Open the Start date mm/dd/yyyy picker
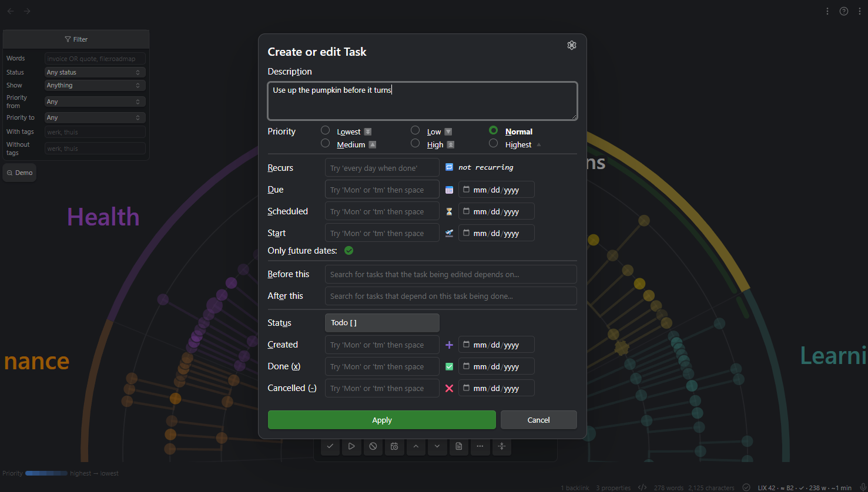The height and width of the screenshot is (492, 868). [x=496, y=233]
